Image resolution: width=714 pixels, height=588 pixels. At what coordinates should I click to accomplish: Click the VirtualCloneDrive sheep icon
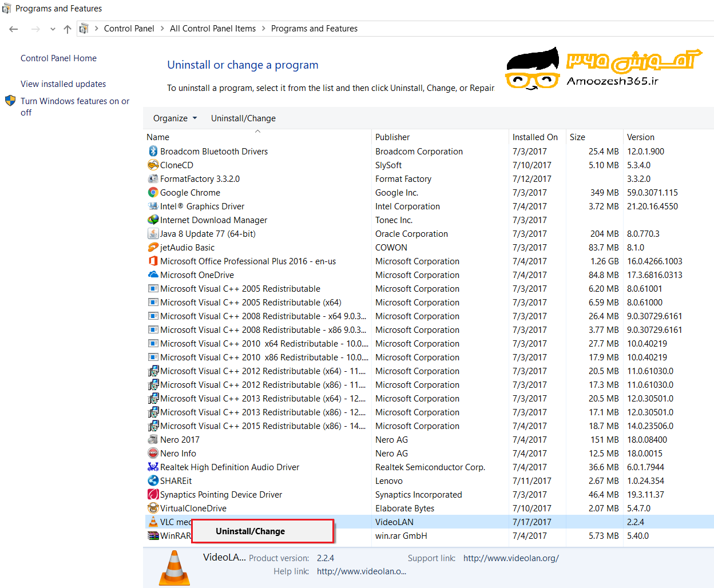[x=153, y=508]
